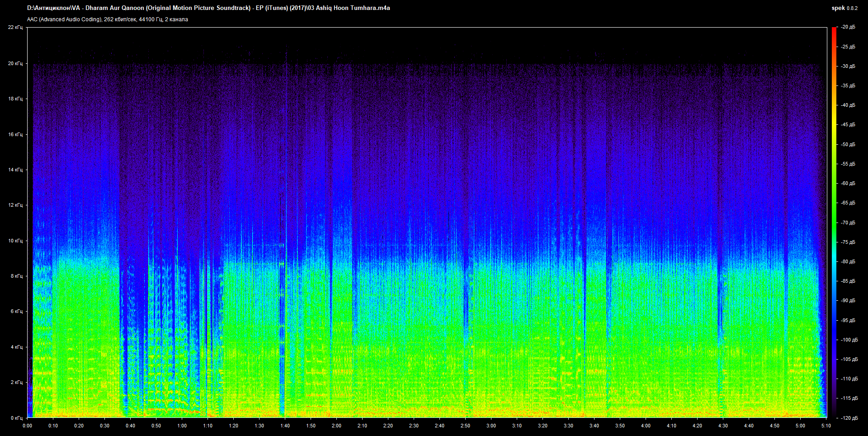
Task: Click the -20 дБ scale label
Action: [x=848, y=27]
